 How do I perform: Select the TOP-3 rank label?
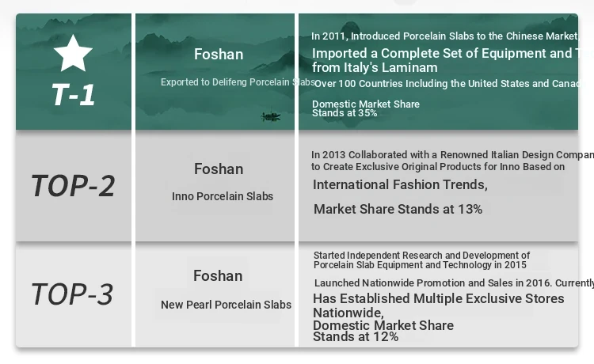72,294
